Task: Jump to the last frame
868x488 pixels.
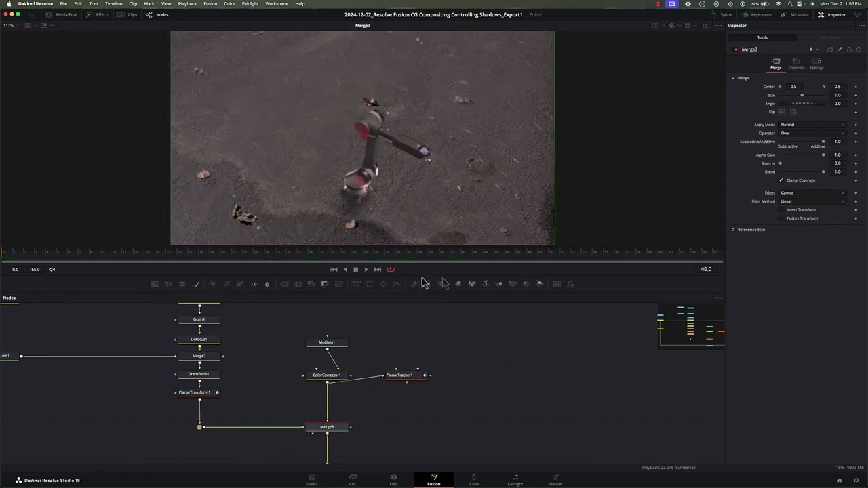Action: coord(378,269)
